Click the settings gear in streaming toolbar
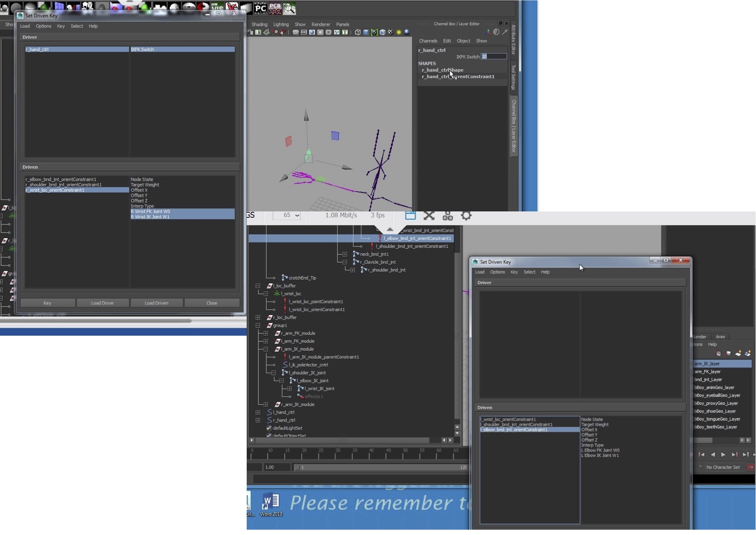The height and width of the screenshot is (535, 756). pyautogui.click(x=466, y=215)
